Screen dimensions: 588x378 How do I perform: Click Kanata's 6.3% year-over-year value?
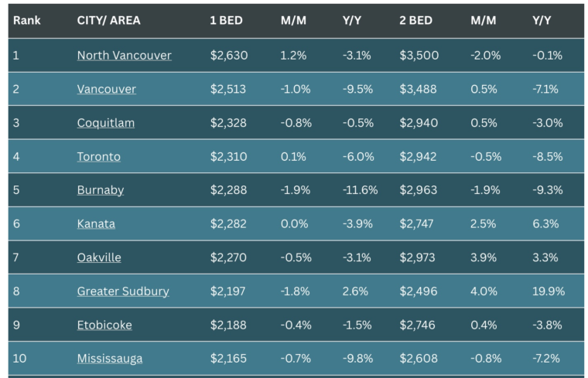(545, 224)
